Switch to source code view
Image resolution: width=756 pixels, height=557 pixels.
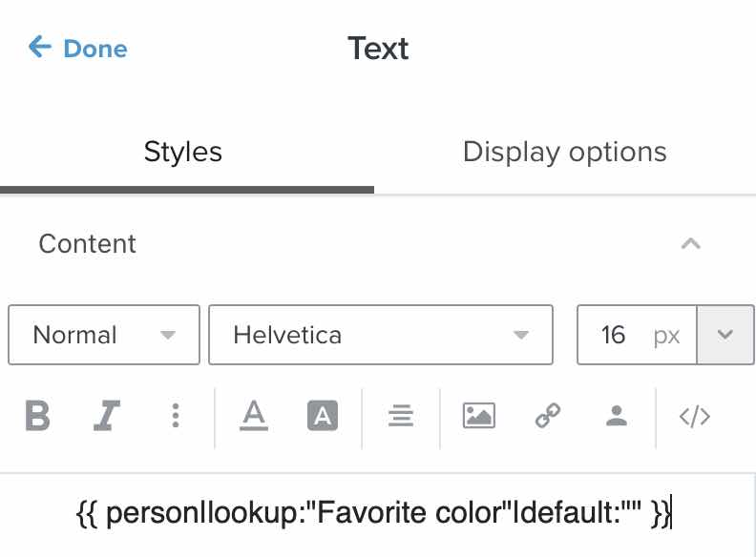click(694, 416)
